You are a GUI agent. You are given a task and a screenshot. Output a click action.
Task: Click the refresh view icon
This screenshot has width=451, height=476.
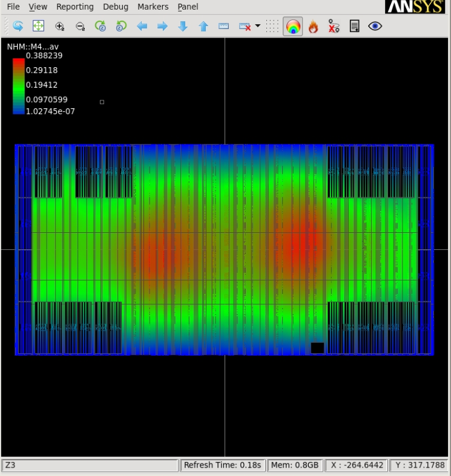click(x=18, y=26)
